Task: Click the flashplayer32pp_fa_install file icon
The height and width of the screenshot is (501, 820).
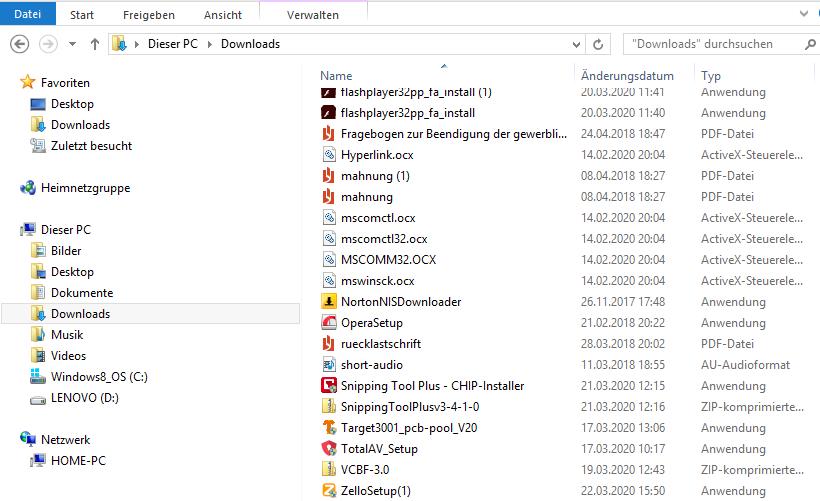Action: tap(328, 113)
